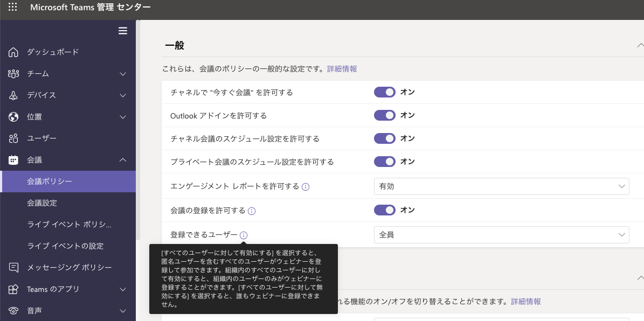Collapse the sidebar with hamburger icon
Image resolution: width=644 pixels, height=321 pixels.
pos(123,31)
